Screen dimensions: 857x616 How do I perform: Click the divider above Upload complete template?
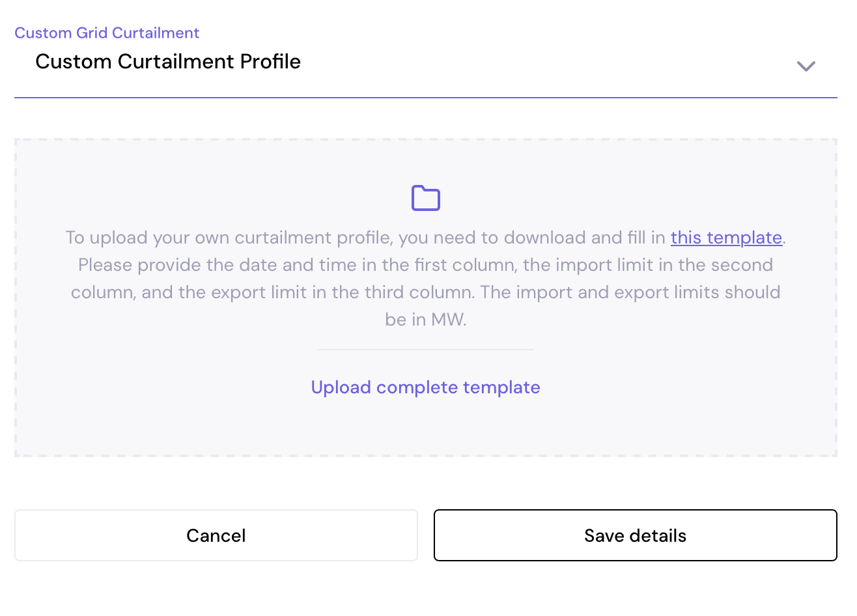[x=425, y=350]
